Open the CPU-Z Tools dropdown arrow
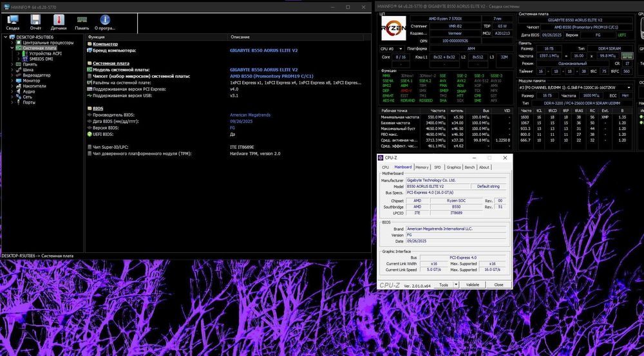The image size is (644, 356). click(455, 285)
